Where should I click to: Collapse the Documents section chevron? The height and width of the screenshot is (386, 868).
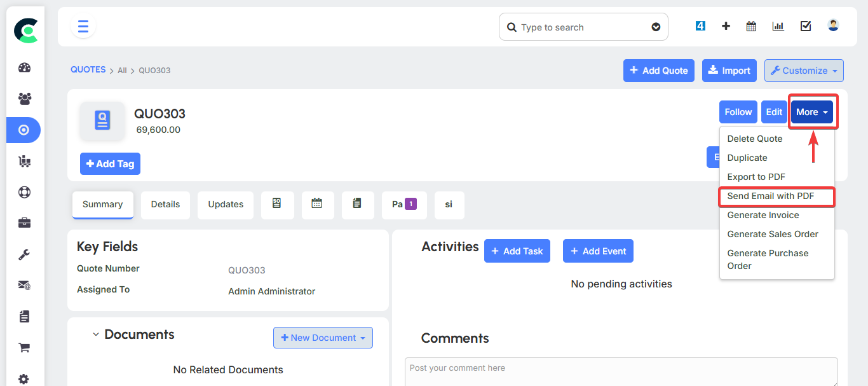[x=96, y=334]
